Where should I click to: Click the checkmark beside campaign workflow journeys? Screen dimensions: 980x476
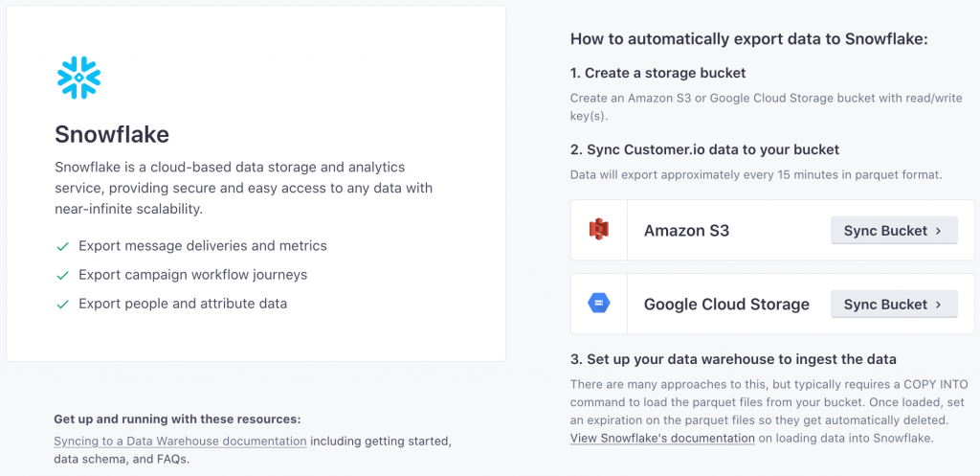click(62, 276)
